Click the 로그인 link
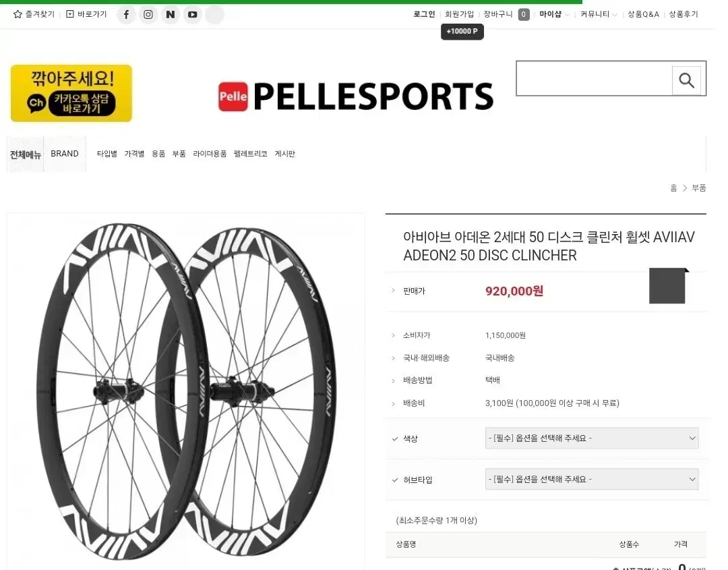This screenshot has height=570, width=728. (423, 14)
